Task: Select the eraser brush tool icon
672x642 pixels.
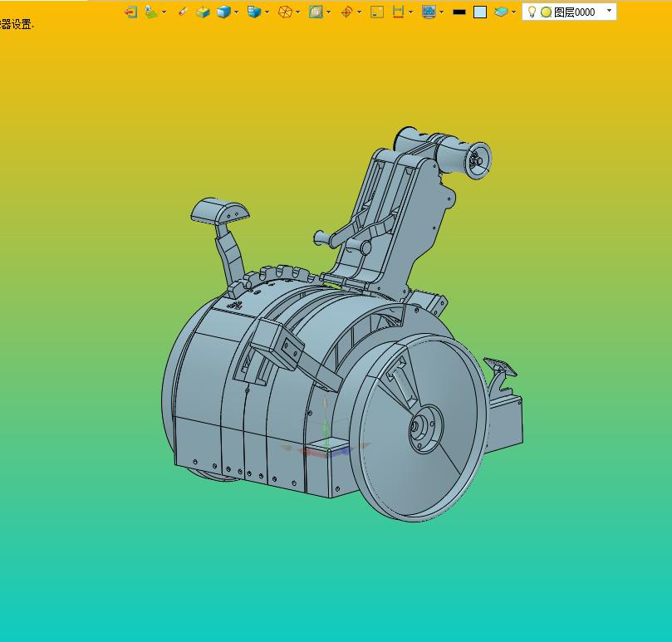Action: coord(183,12)
